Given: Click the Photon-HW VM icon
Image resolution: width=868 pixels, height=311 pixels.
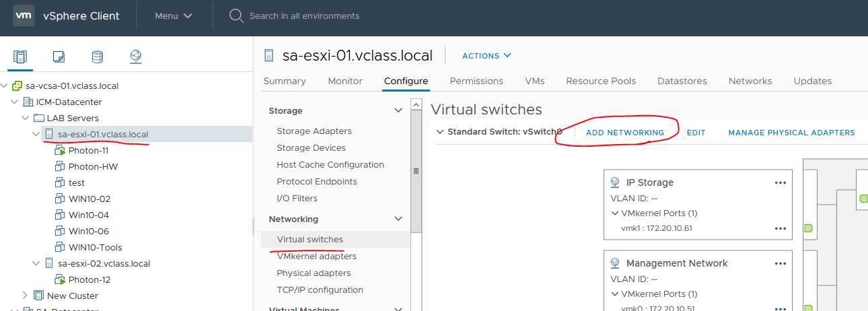Looking at the screenshot, I should tap(59, 167).
